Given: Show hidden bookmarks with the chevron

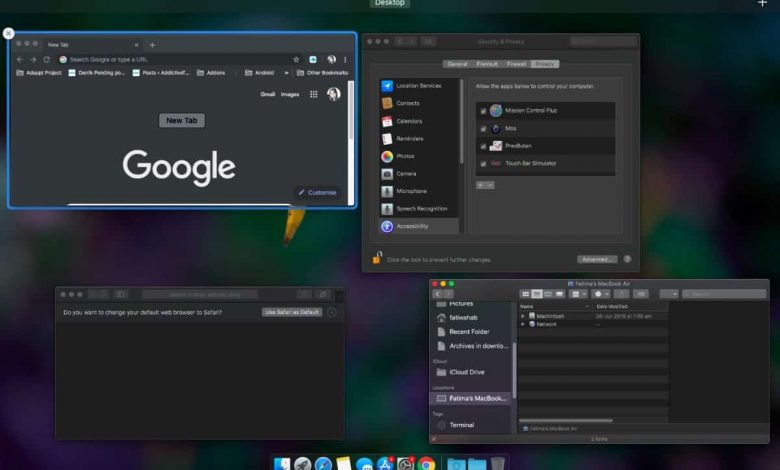Looking at the screenshot, I should (287, 73).
